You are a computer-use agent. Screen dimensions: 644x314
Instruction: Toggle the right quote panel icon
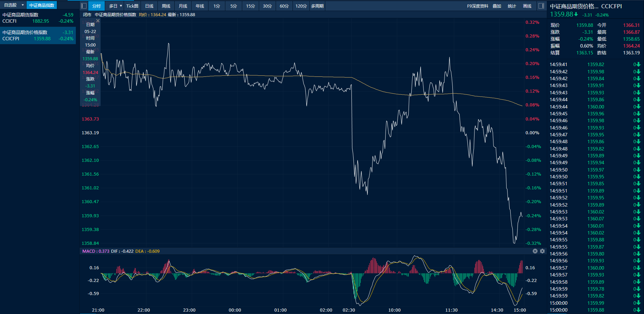(x=541, y=6)
